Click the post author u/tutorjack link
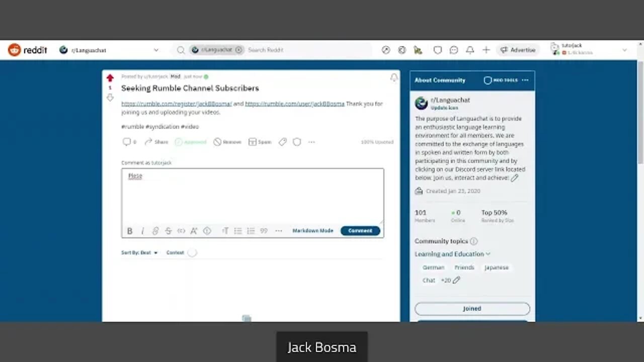 156,76
